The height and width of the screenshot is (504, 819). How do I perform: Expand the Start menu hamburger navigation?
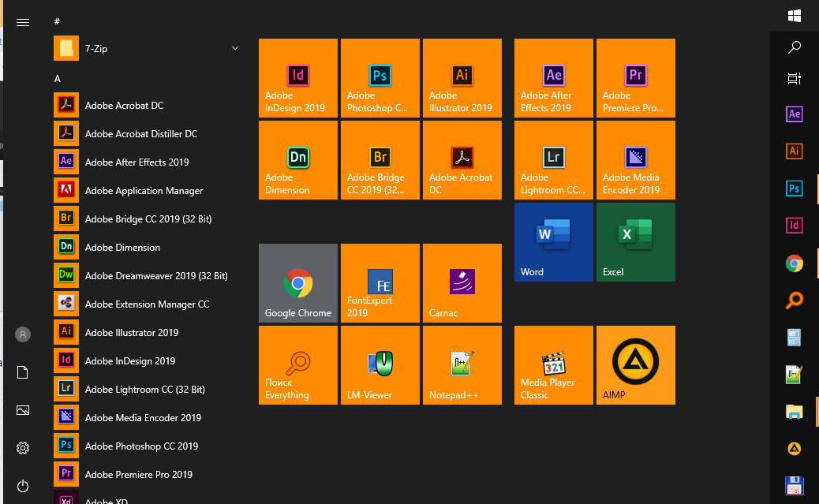[23, 22]
